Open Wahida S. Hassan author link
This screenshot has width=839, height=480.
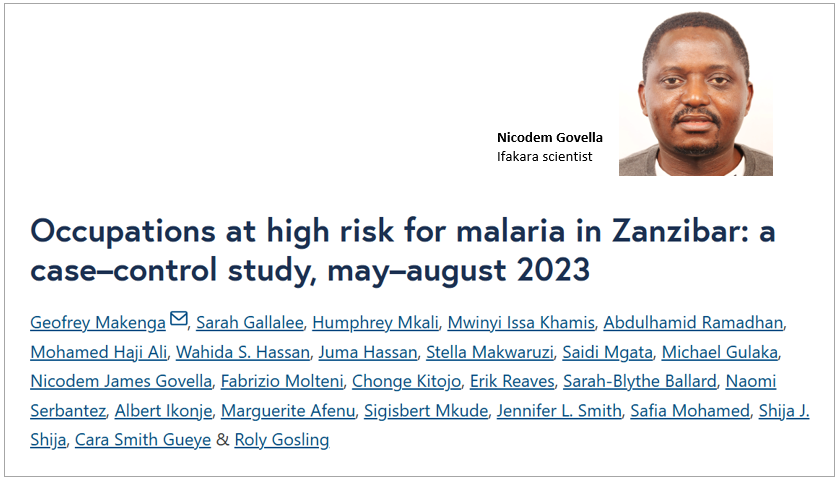click(242, 352)
